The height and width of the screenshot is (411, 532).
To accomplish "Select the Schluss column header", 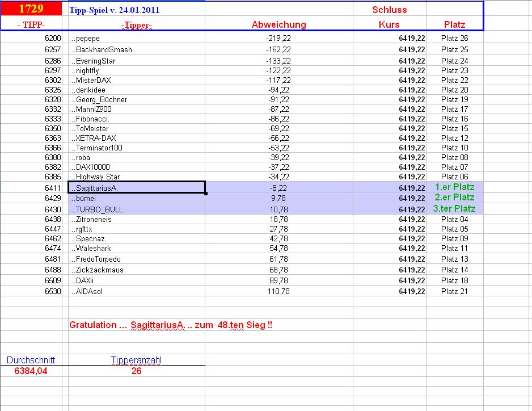I will 387,9.
